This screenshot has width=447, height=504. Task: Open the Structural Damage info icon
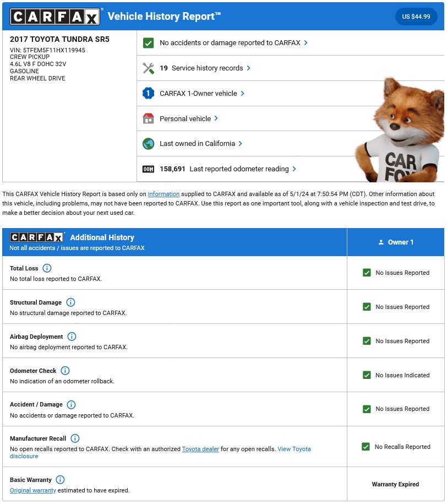tap(70, 302)
